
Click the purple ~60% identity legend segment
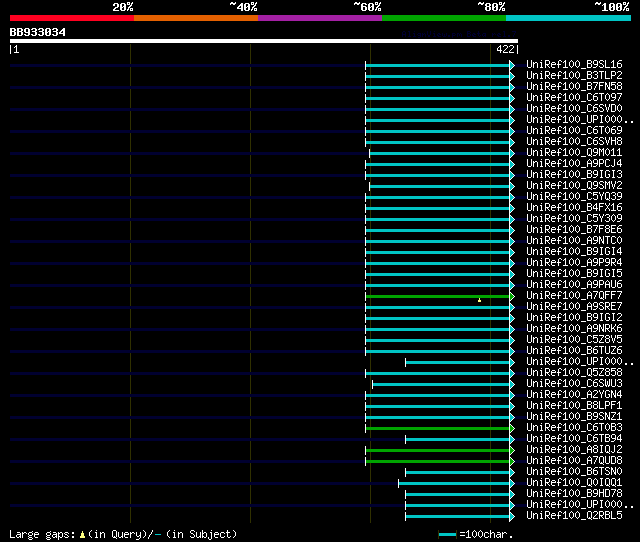[320, 18]
